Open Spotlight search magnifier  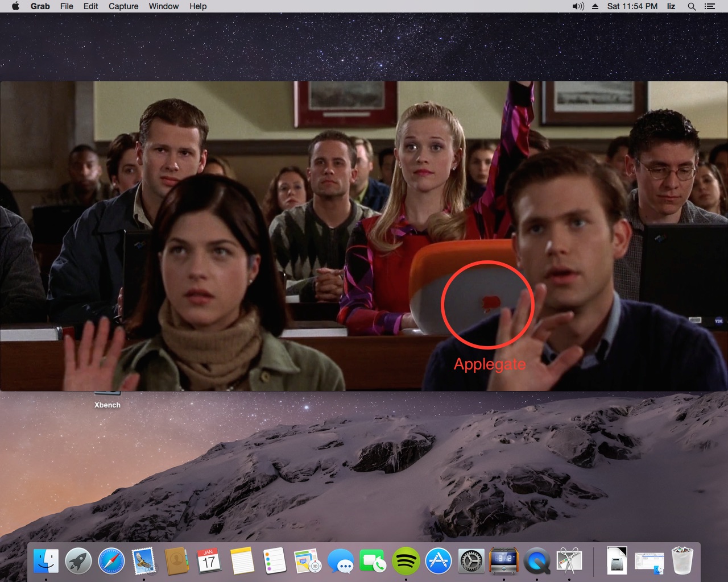[692, 6]
